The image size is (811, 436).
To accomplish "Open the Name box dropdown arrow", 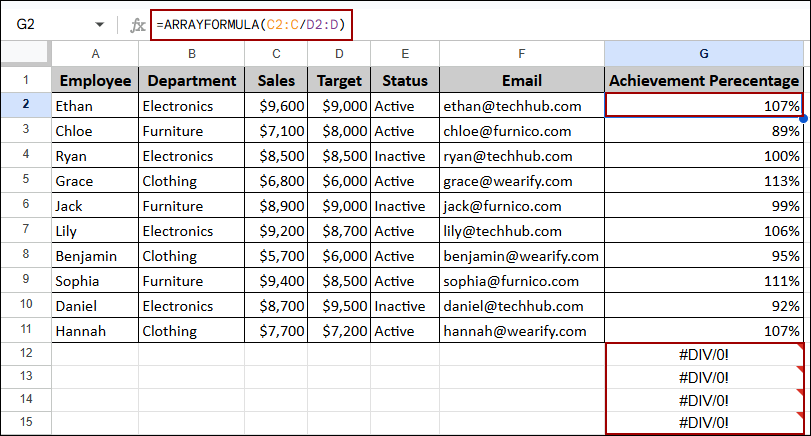I will (x=99, y=23).
